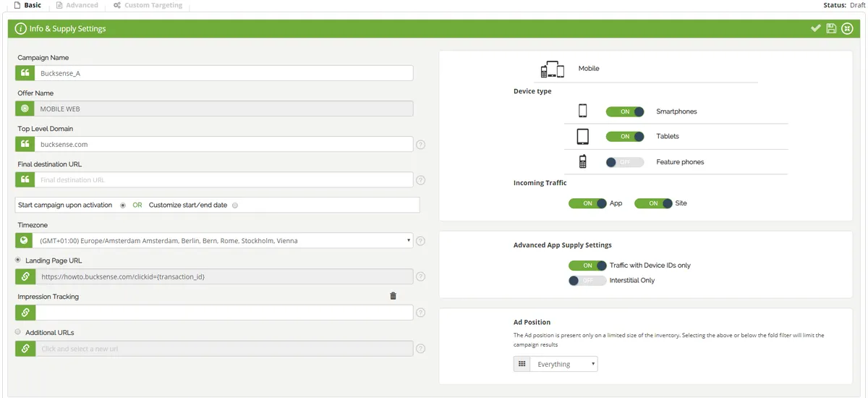
Task: Click the Mobile devices icon
Action: pyautogui.click(x=553, y=69)
